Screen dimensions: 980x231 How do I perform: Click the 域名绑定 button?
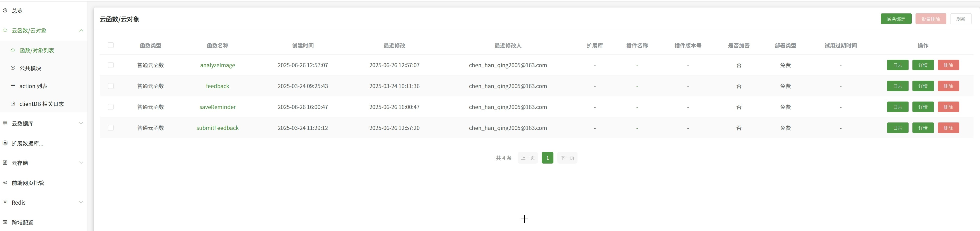(x=896, y=19)
